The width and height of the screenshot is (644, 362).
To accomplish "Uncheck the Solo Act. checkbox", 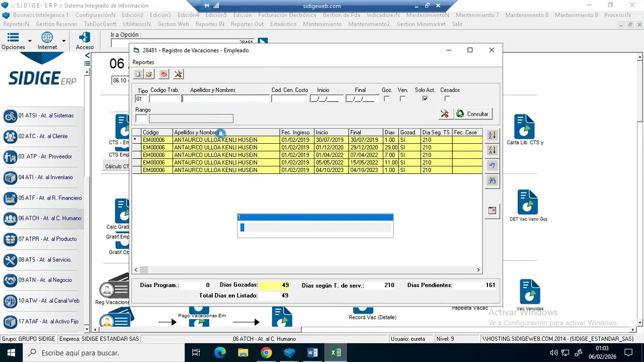I will click(425, 99).
